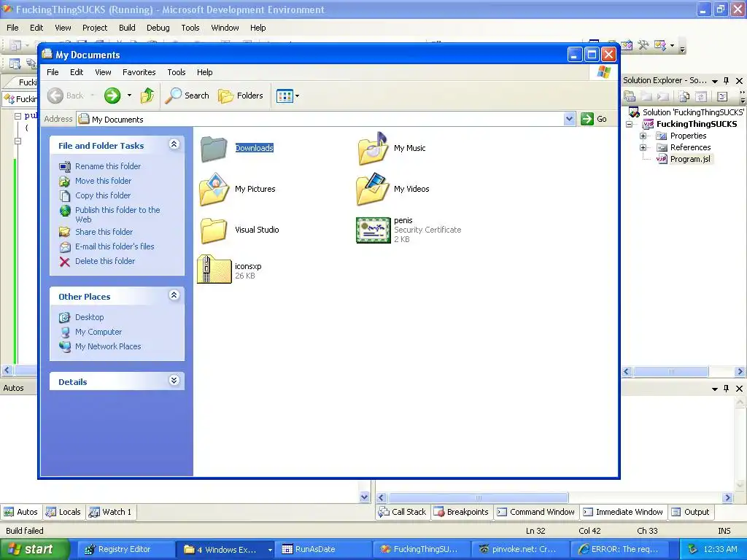Switch to the Command Window tab

(536, 512)
